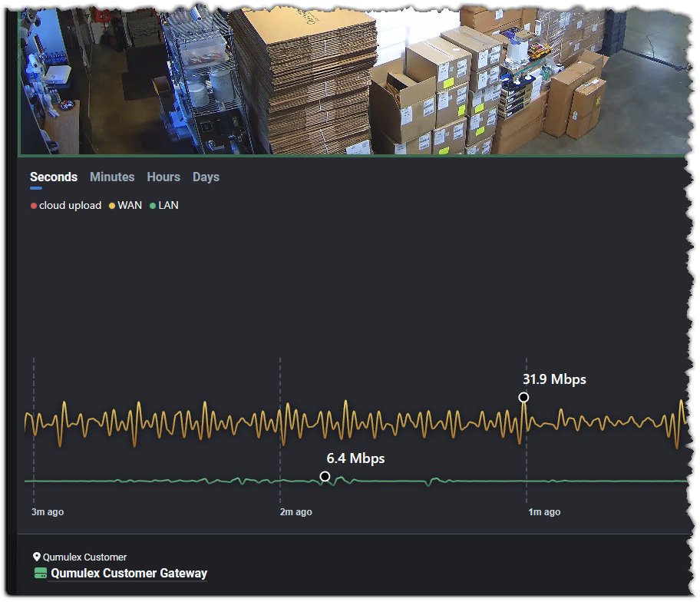Screen dimensions: 700x602
Task: Toggle the WAN series label in legend
Action: pyautogui.click(x=130, y=206)
